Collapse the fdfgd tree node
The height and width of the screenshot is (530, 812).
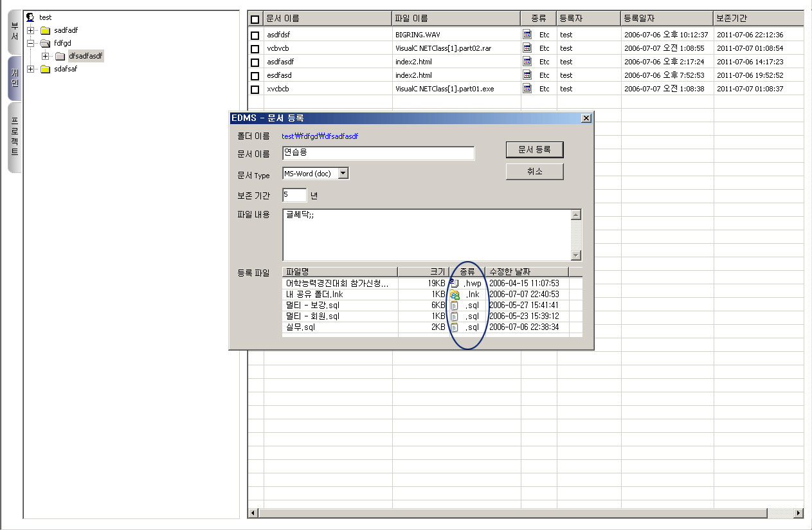[x=30, y=43]
